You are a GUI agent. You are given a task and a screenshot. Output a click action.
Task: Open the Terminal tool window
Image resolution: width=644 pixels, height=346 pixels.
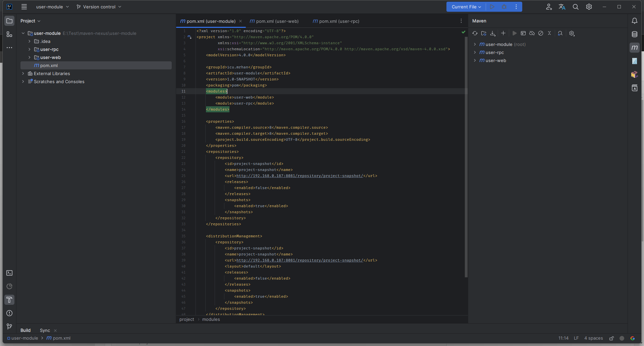tap(9, 273)
